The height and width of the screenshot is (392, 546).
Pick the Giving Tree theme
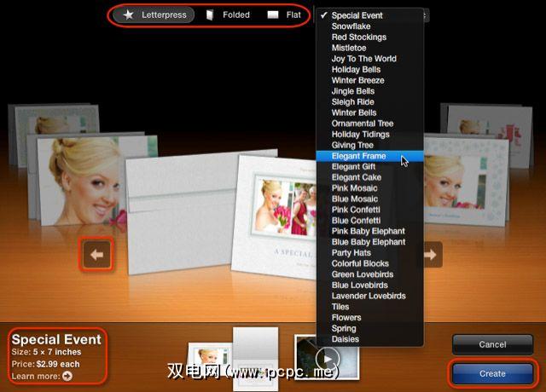point(369,145)
